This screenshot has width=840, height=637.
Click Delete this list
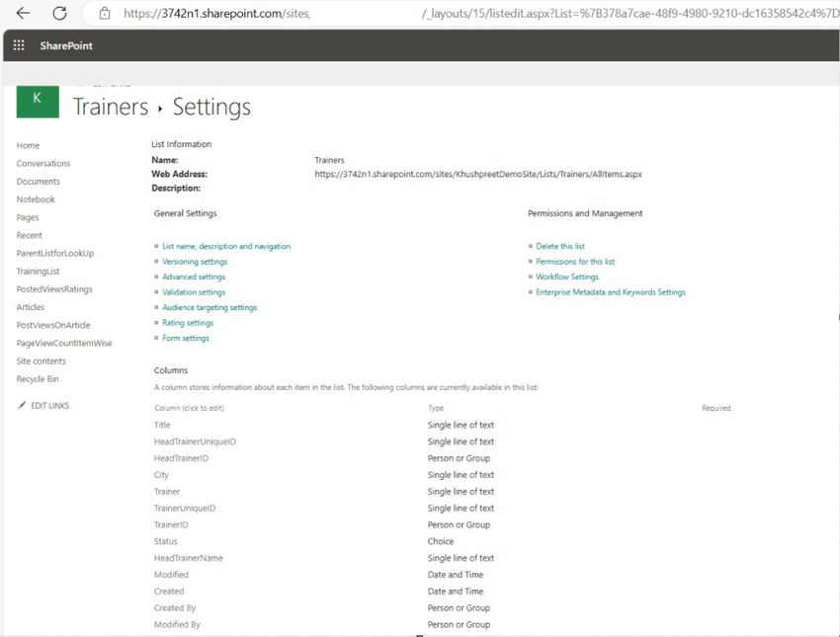[x=560, y=246]
